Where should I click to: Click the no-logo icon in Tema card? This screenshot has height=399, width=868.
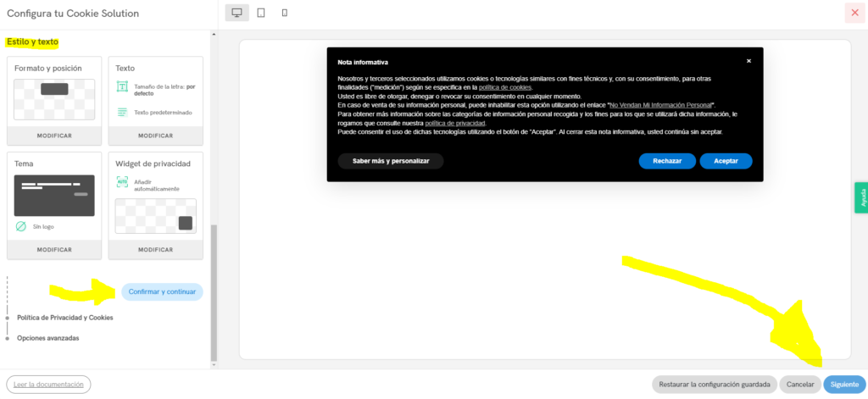tap(21, 226)
